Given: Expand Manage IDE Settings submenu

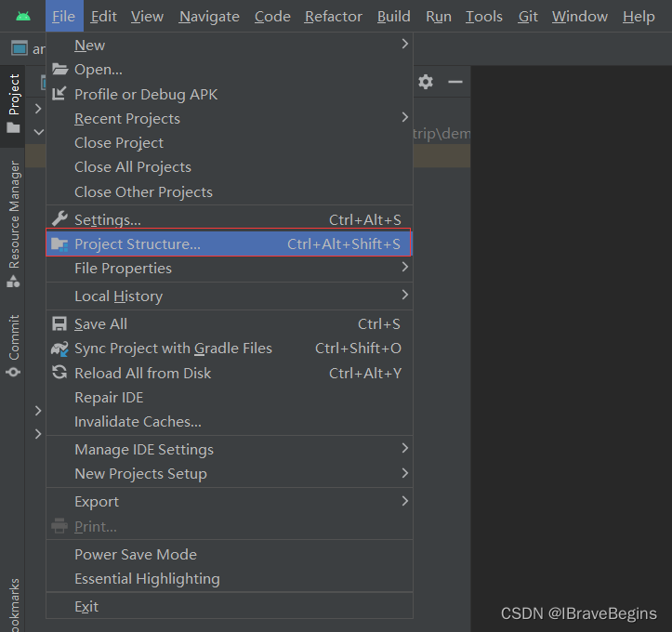Looking at the screenshot, I should pyautogui.click(x=230, y=450).
